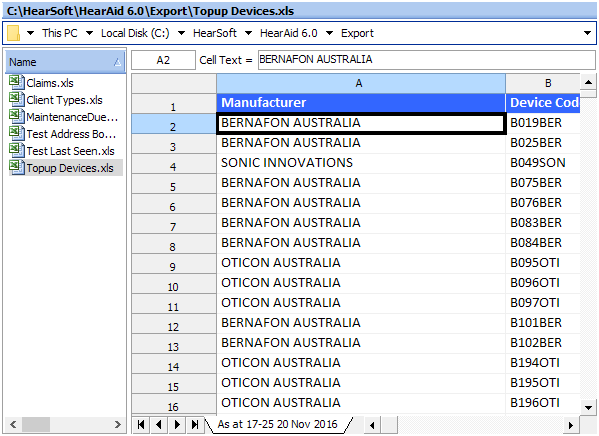Screen dimensions: 599x436
Task: Expand dropdown arrow before Export
Action: tap(329, 33)
